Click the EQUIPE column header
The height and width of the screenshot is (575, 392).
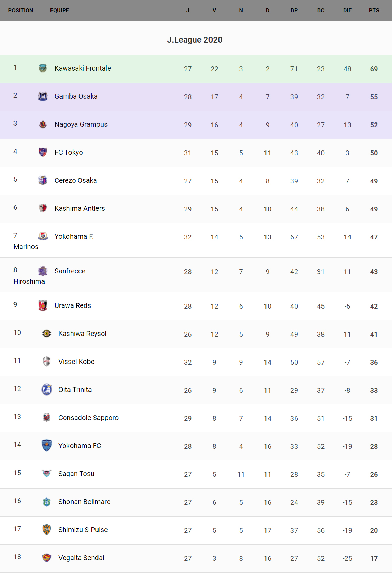point(59,10)
